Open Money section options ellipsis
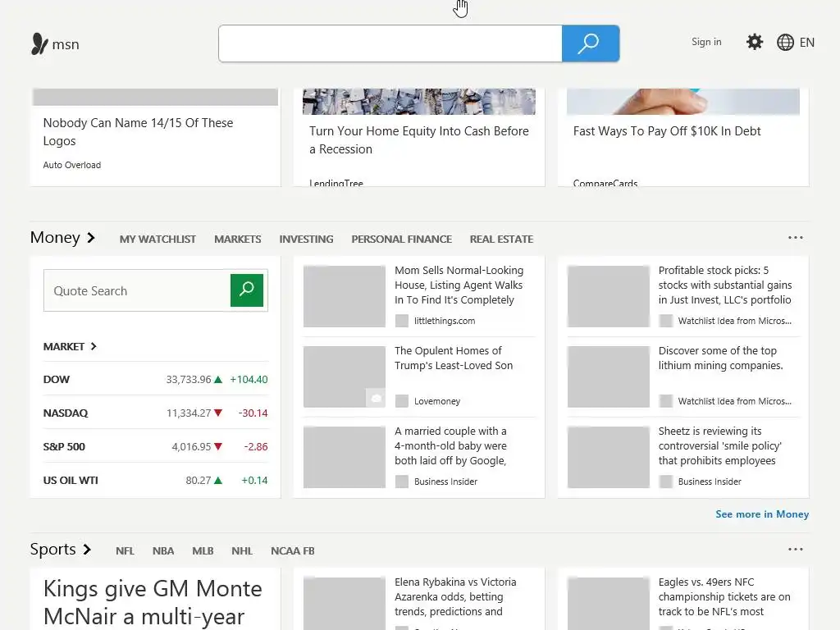The height and width of the screenshot is (630, 840). (795, 237)
